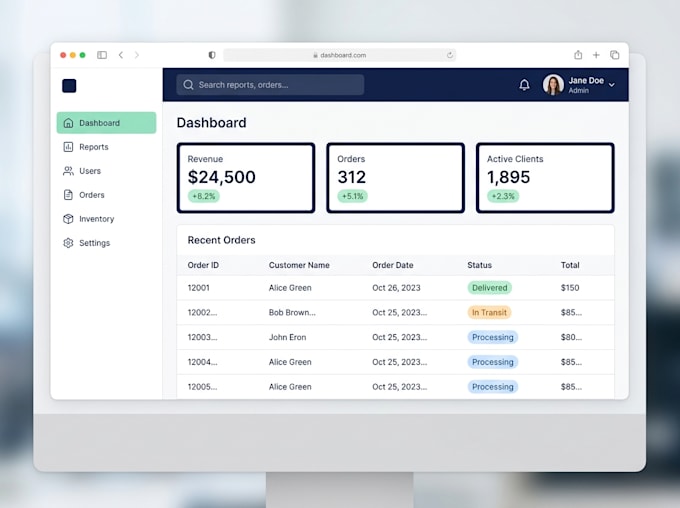Click customer Bob Brown

(x=292, y=312)
